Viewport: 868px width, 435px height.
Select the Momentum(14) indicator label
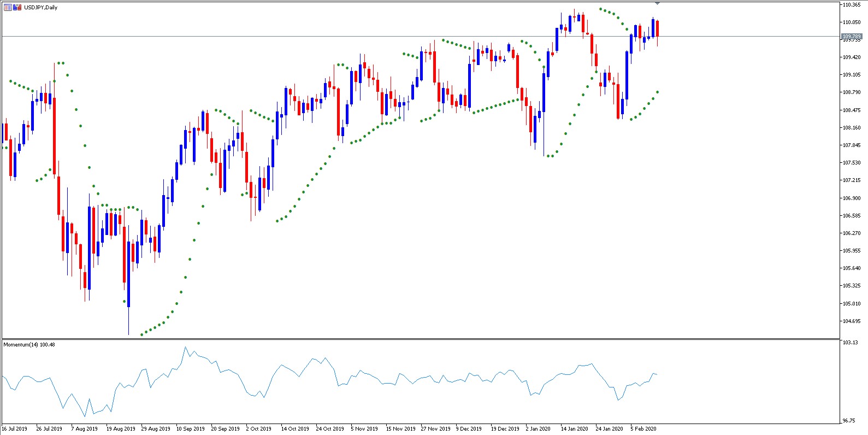[x=29, y=345]
